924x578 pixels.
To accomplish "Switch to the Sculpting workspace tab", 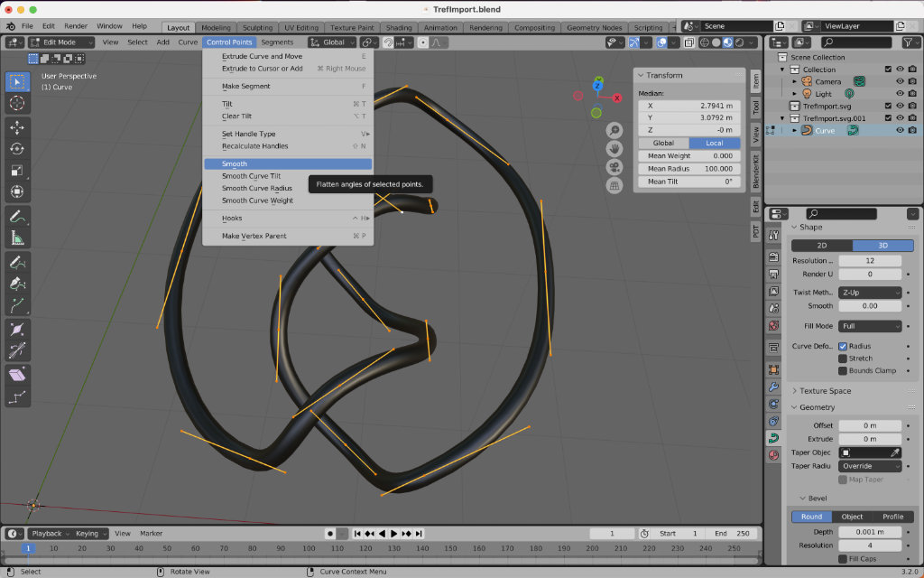I will pos(257,28).
